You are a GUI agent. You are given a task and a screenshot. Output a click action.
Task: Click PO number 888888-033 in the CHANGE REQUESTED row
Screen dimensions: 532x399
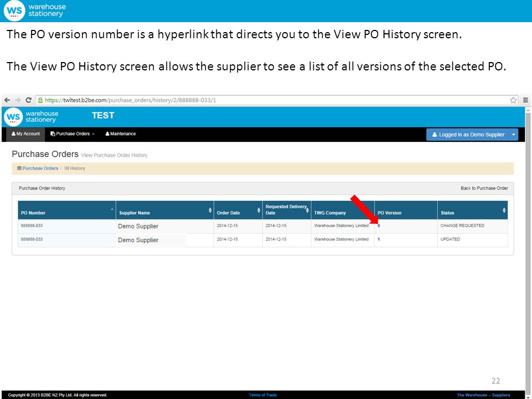click(32, 226)
